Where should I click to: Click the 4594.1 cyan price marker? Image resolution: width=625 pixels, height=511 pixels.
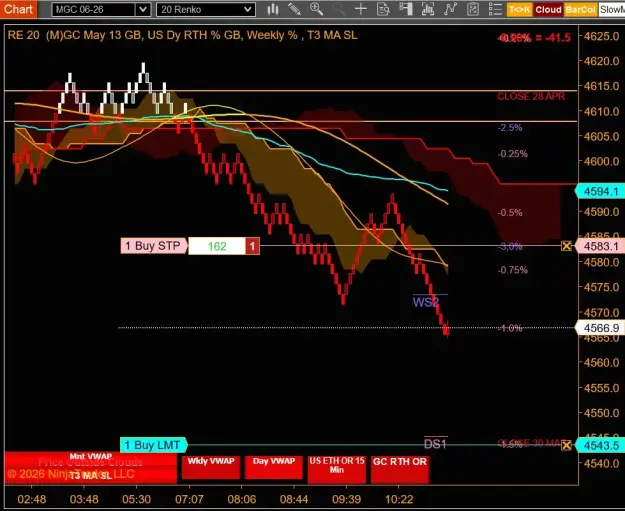(601, 191)
